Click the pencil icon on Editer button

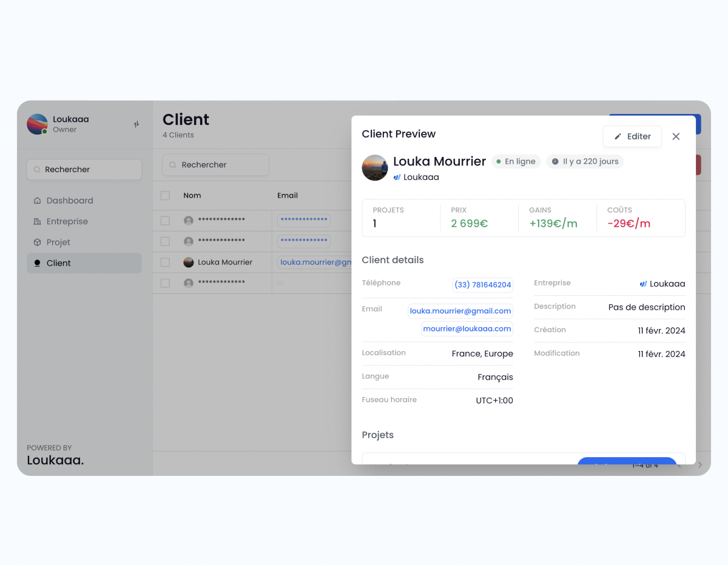click(x=618, y=136)
